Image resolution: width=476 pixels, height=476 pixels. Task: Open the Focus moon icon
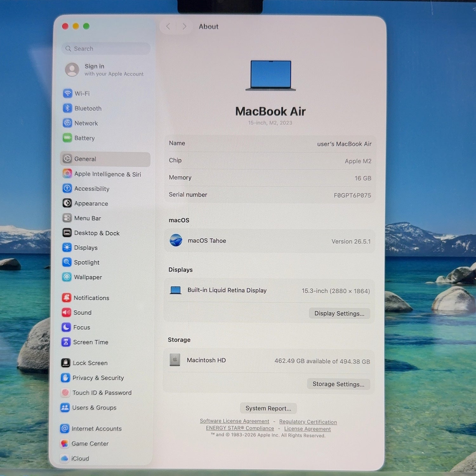pos(66,327)
